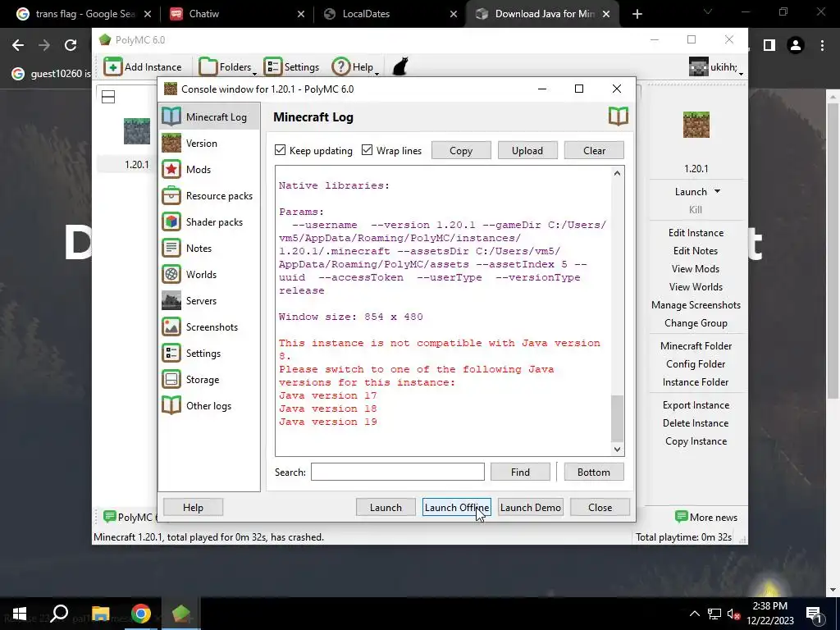Image resolution: width=840 pixels, height=630 pixels.
Task: Select the 1.20.1 instance icon in list
Action: [137, 131]
